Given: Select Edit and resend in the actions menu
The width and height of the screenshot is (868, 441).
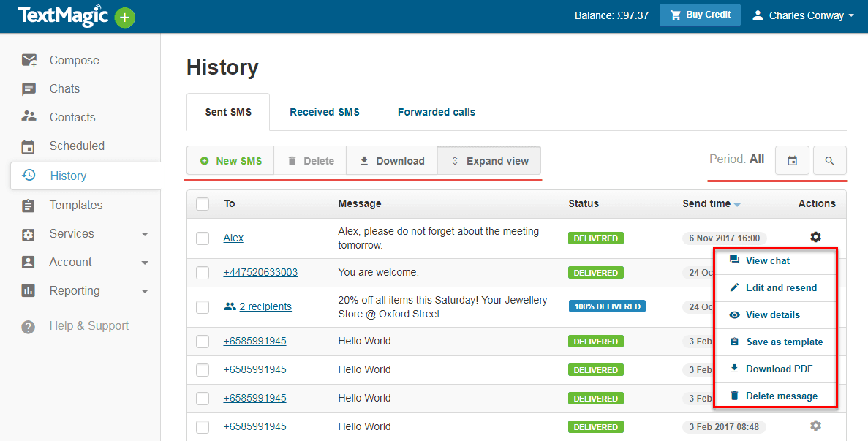Looking at the screenshot, I should 774,287.
